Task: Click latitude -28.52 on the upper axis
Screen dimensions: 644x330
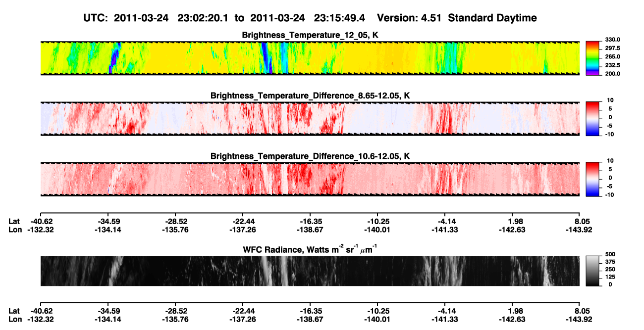Action: point(175,222)
